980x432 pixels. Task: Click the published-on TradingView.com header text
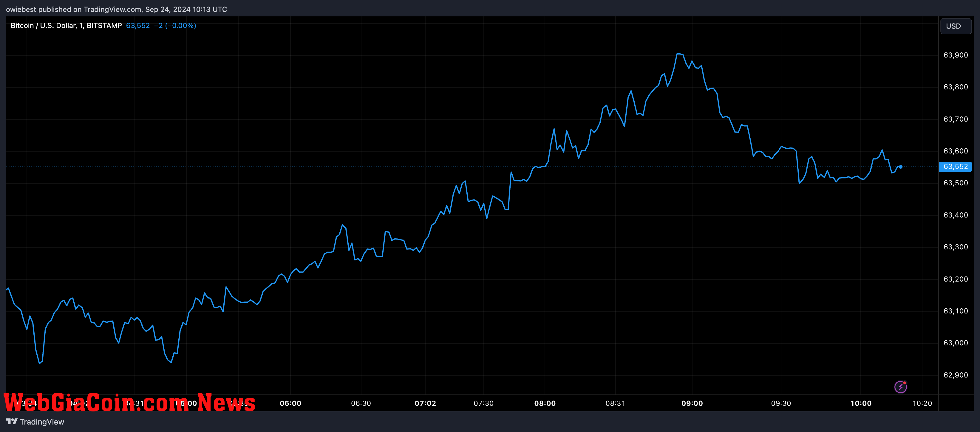tap(116, 9)
